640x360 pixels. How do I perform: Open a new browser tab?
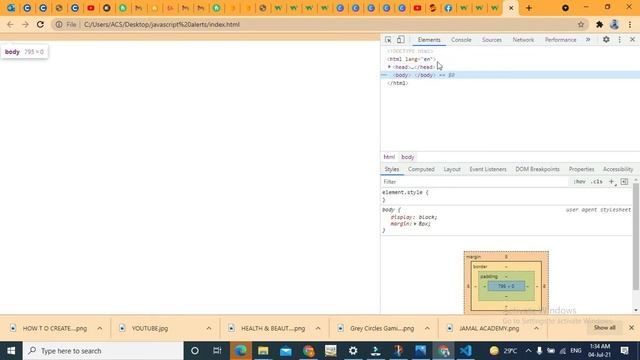point(529,8)
